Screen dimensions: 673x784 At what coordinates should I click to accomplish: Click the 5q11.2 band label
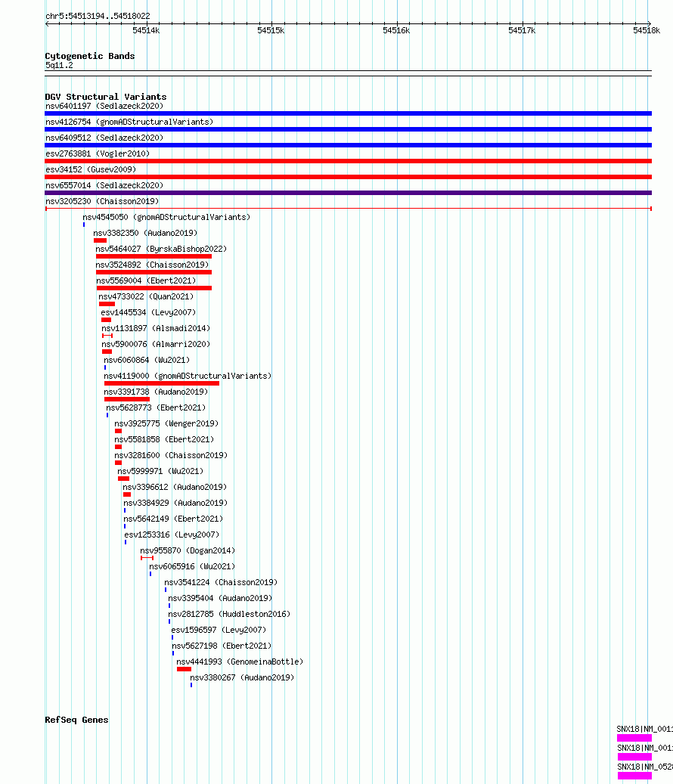click(59, 66)
